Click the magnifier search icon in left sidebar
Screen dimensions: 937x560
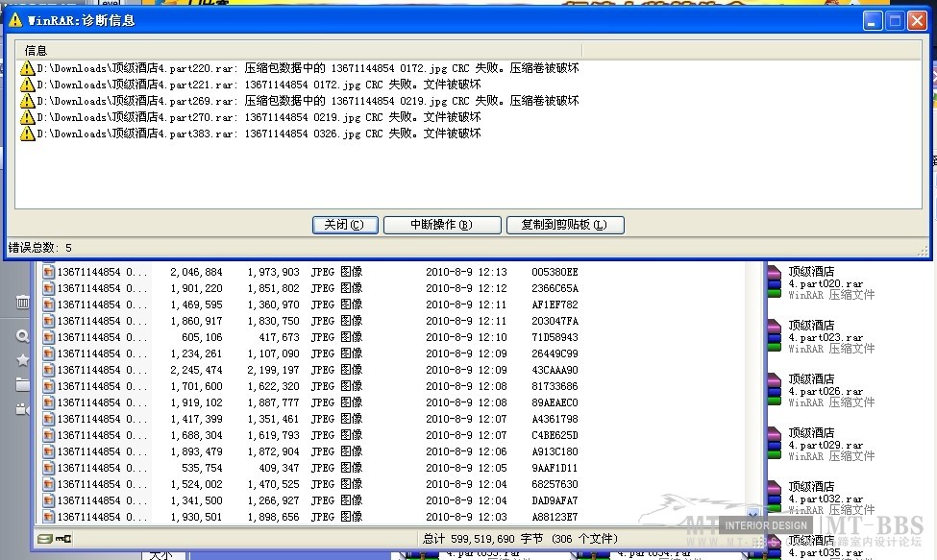coord(23,336)
